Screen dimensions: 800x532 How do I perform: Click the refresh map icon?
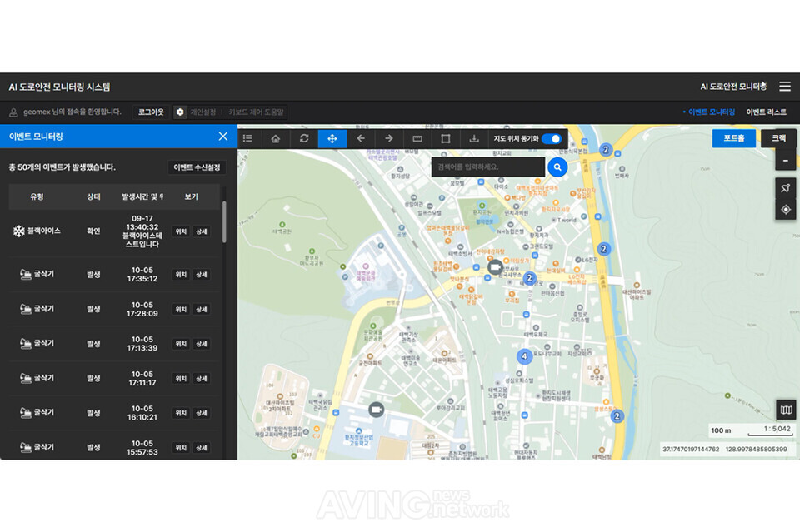pos(304,138)
